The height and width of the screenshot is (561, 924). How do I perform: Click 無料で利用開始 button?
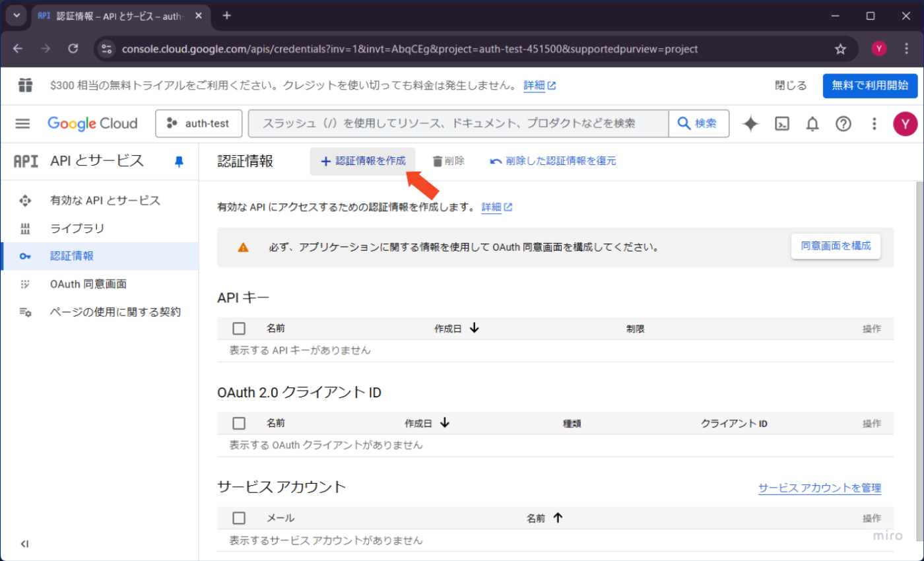click(870, 85)
